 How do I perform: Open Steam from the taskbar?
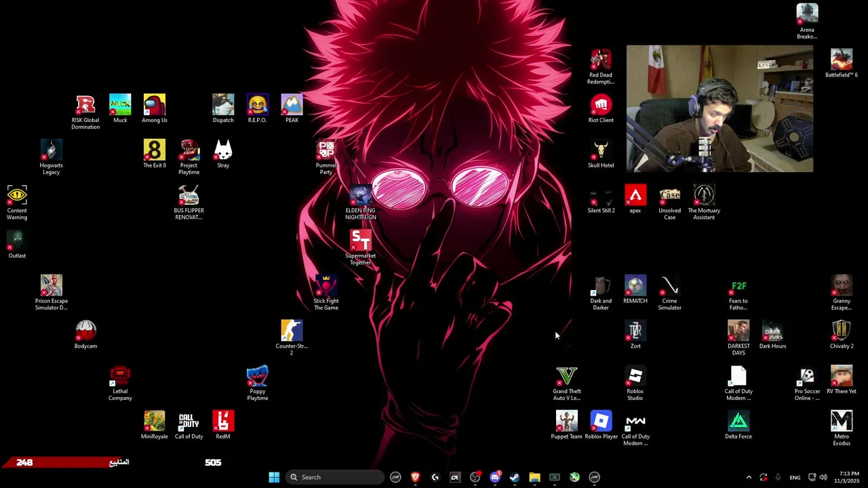(515, 477)
